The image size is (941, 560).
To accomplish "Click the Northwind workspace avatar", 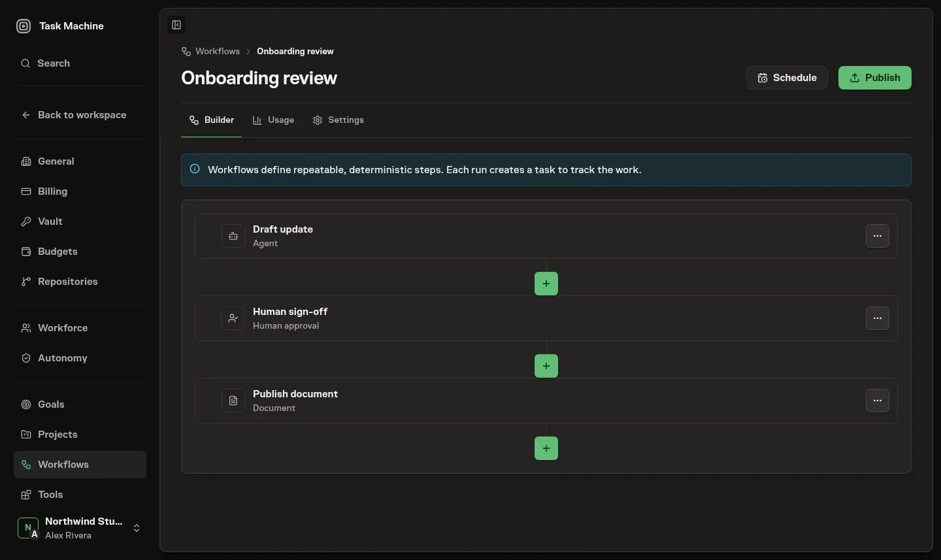I will (x=27, y=528).
